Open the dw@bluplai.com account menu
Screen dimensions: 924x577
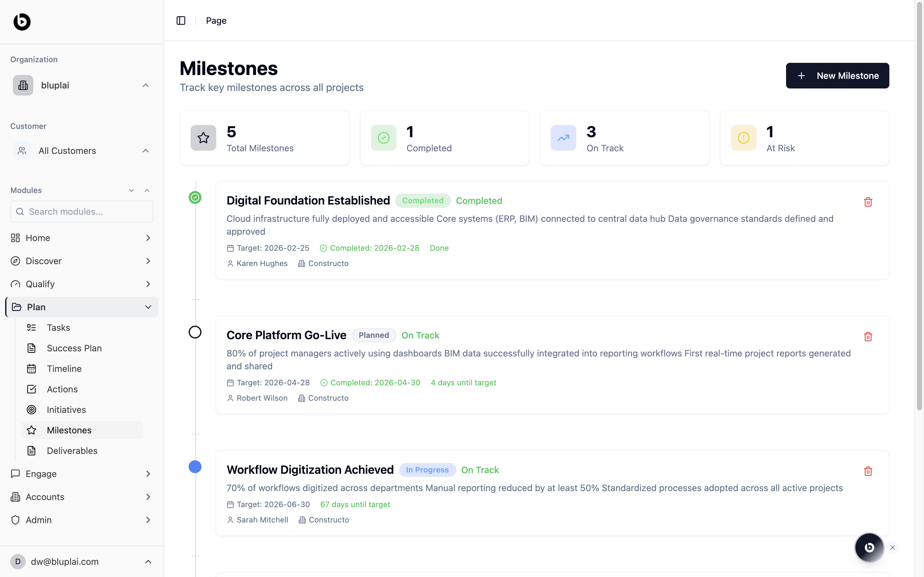[81, 561]
